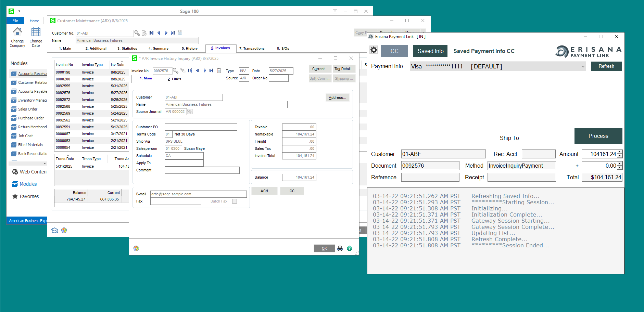
Task: Select invoice row 0000198
Action: [x=91, y=72]
